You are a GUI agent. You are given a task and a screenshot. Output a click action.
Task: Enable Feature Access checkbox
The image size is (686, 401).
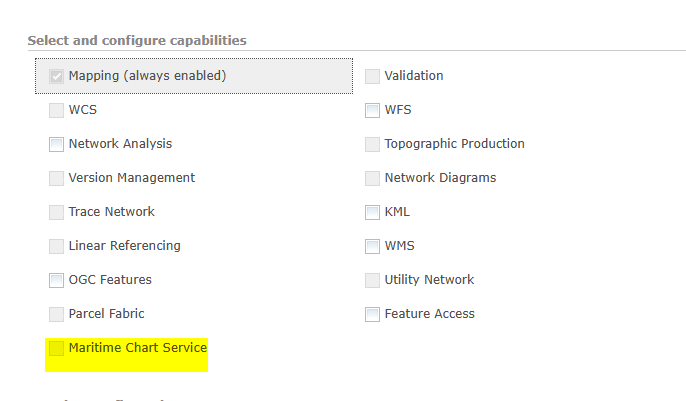[x=372, y=314]
